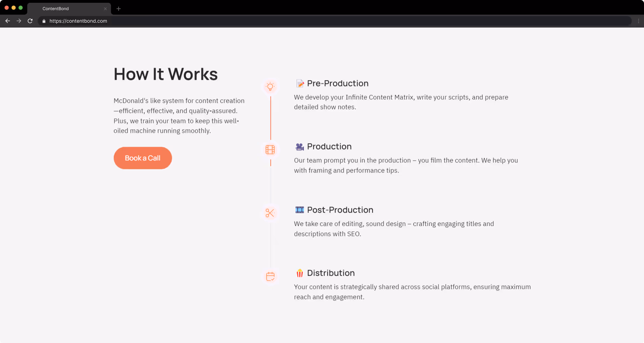Click the Distribution step heading
This screenshot has height=343, width=644.
point(331,273)
